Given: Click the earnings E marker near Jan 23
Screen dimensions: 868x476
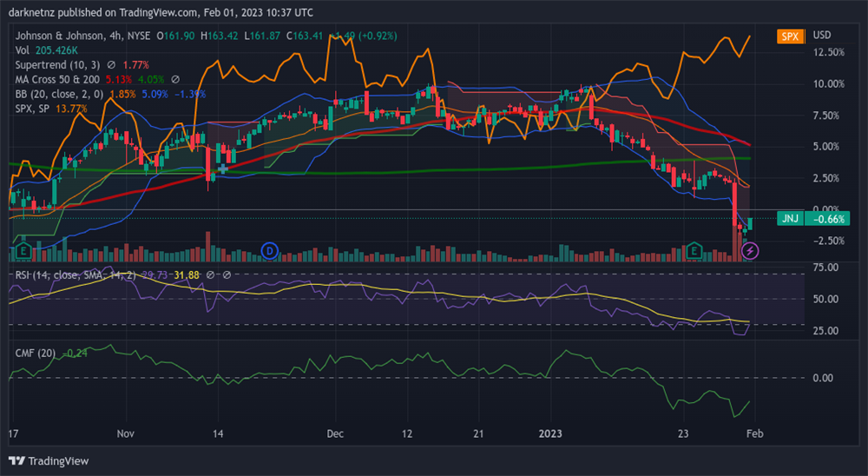Looking at the screenshot, I should point(694,251).
